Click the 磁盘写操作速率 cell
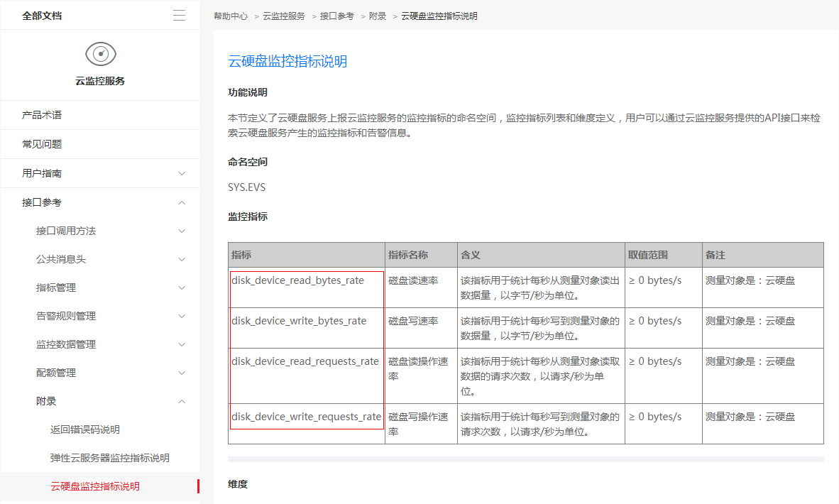Image resolution: width=839 pixels, height=504 pixels. point(421,424)
